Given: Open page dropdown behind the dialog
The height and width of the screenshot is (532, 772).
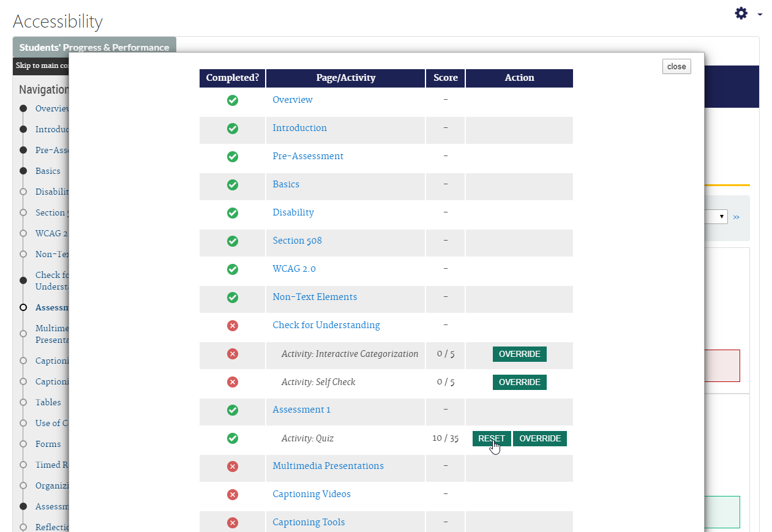Looking at the screenshot, I should [716, 217].
